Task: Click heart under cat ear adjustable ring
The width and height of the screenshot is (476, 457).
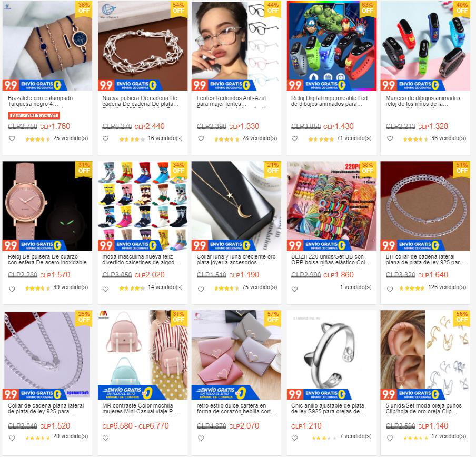Action: coord(294,438)
